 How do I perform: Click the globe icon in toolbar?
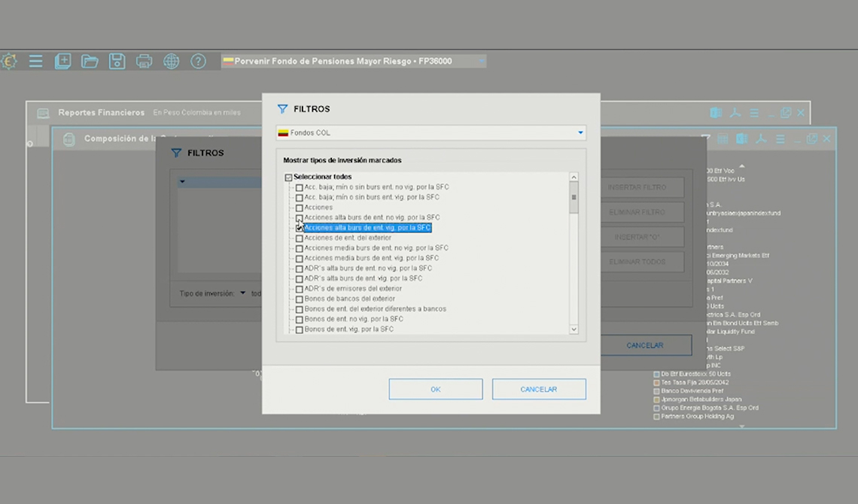pyautogui.click(x=172, y=61)
